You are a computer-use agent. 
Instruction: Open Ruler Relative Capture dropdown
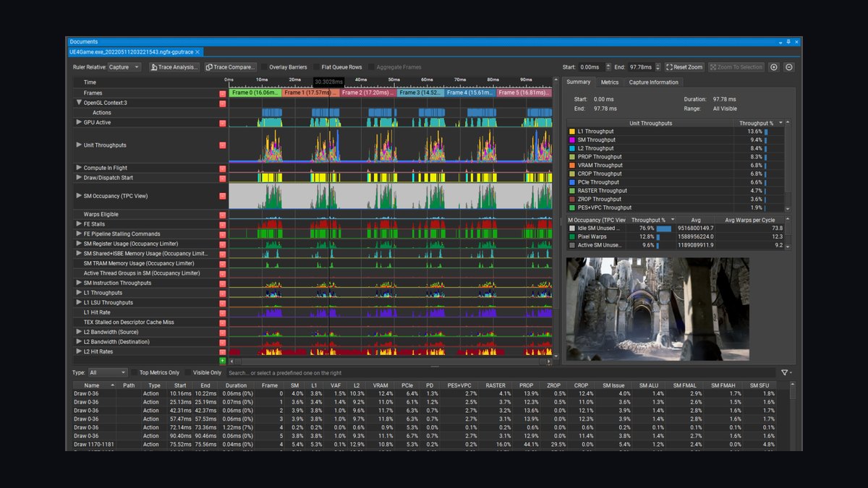click(124, 67)
